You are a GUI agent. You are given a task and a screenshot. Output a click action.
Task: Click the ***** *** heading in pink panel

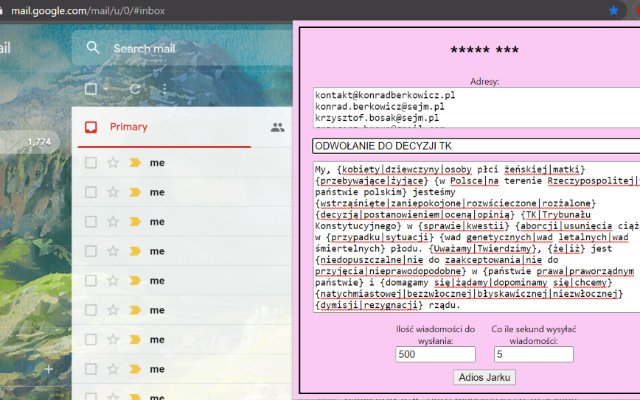pos(484,50)
